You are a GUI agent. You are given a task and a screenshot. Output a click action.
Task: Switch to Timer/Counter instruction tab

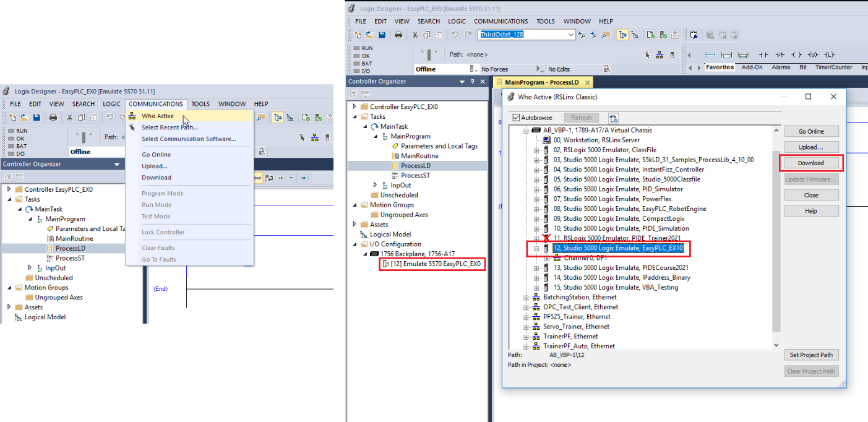pyautogui.click(x=833, y=67)
